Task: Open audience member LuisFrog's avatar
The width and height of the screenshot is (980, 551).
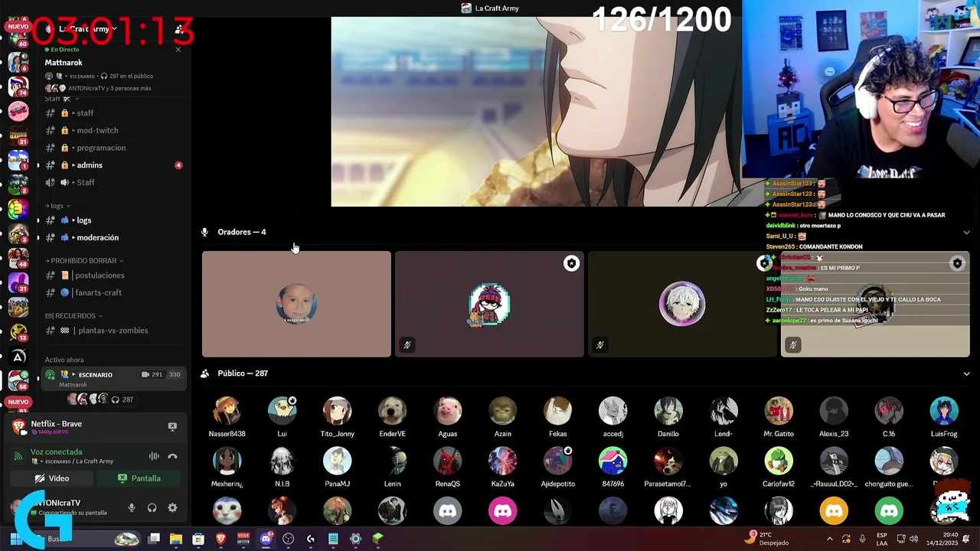Action: (943, 411)
